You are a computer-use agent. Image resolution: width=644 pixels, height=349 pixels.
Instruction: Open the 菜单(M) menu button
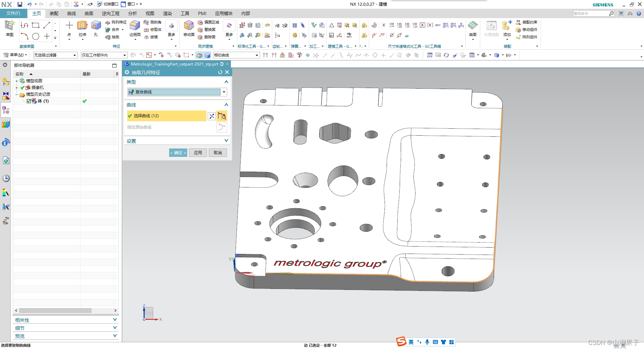tap(15, 55)
